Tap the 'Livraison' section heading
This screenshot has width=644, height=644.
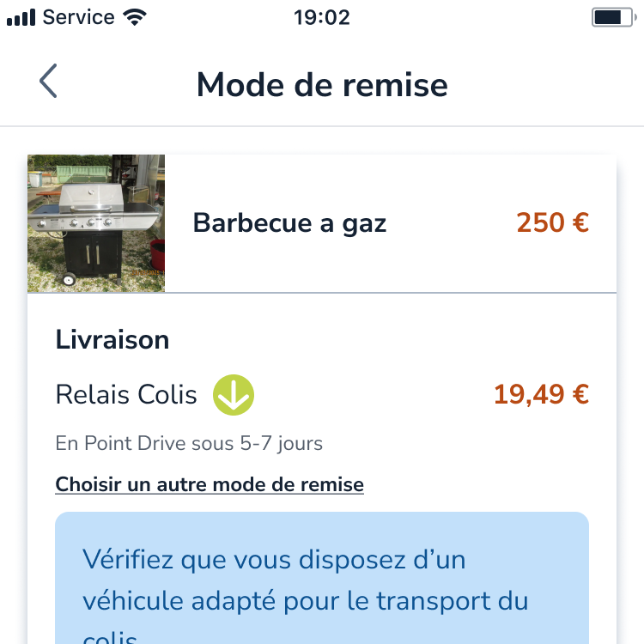112,340
